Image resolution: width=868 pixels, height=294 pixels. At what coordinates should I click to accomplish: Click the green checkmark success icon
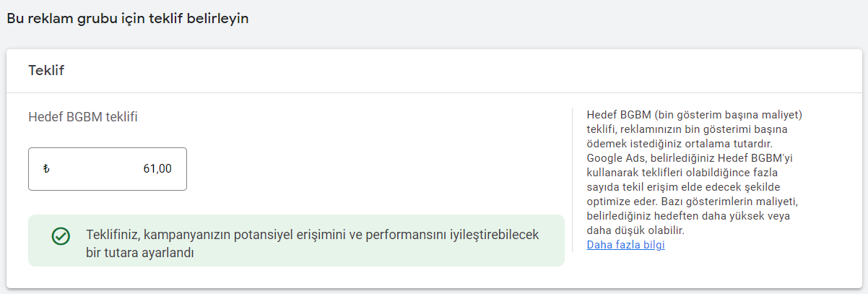coord(61,236)
